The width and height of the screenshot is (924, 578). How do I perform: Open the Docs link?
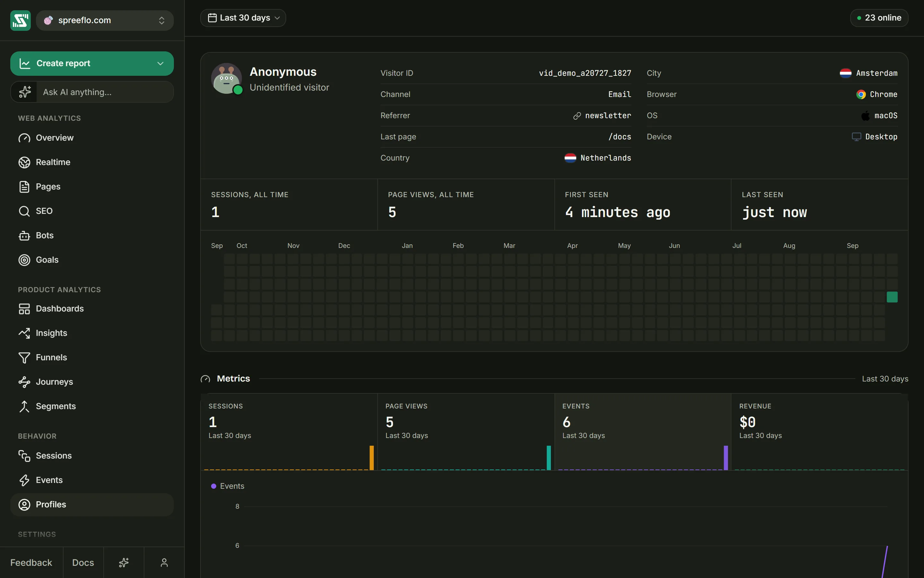pyautogui.click(x=83, y=562)
